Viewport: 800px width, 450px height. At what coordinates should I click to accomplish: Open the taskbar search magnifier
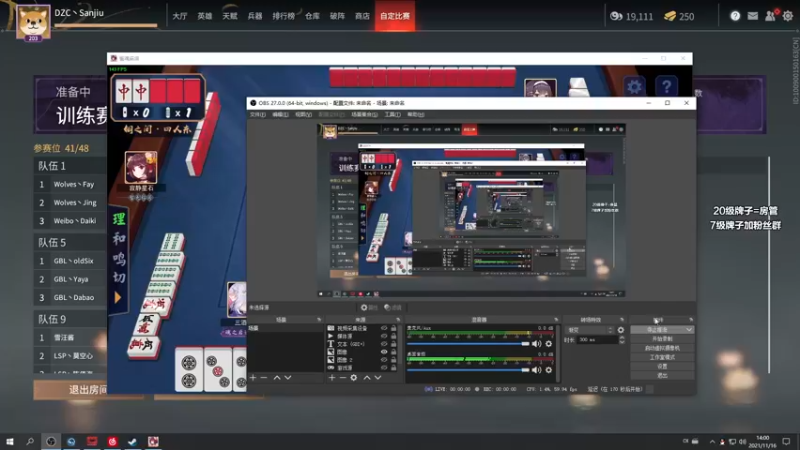pos(30,441)
